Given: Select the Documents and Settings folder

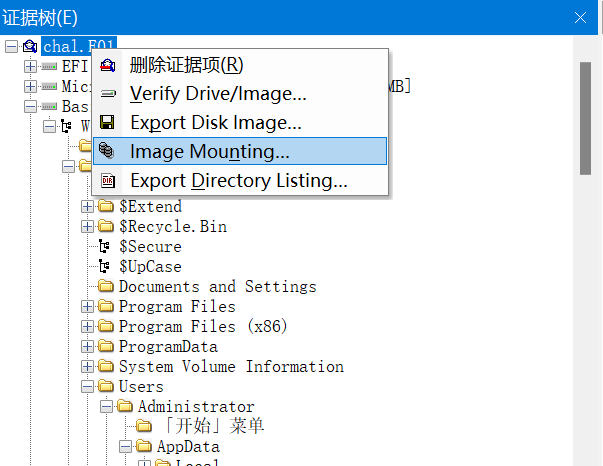Looking at the screenshot, I should click(x=217, y=287).
